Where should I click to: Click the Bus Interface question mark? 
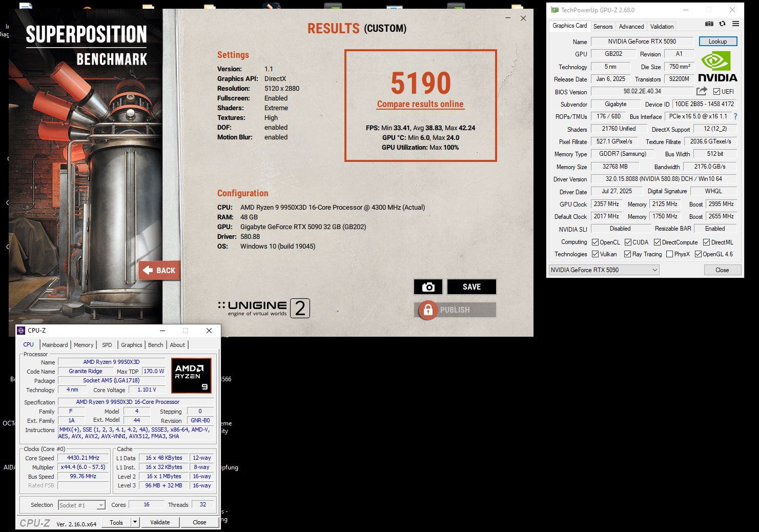pos(735,116)
